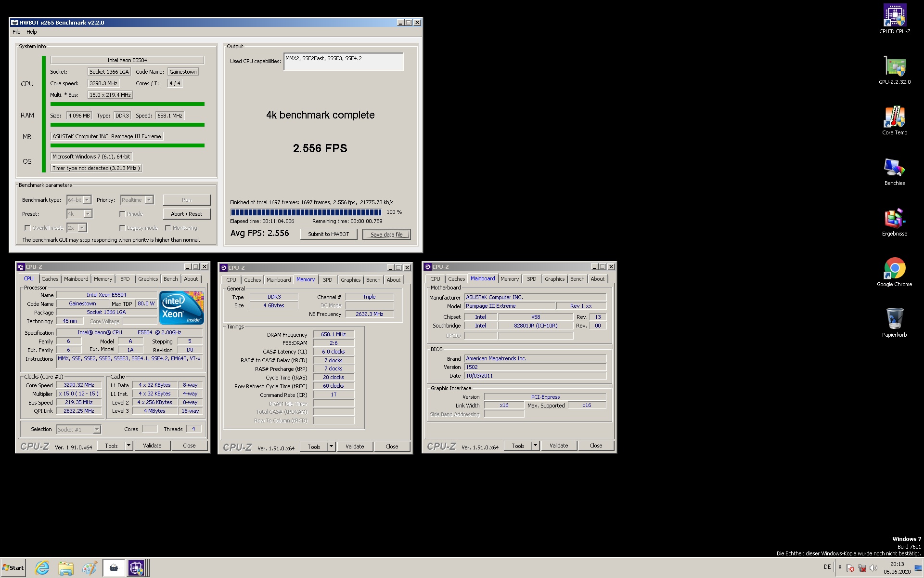Click the action center flag tray icon
Screen dimensions: 924x578
click(850, 568)
